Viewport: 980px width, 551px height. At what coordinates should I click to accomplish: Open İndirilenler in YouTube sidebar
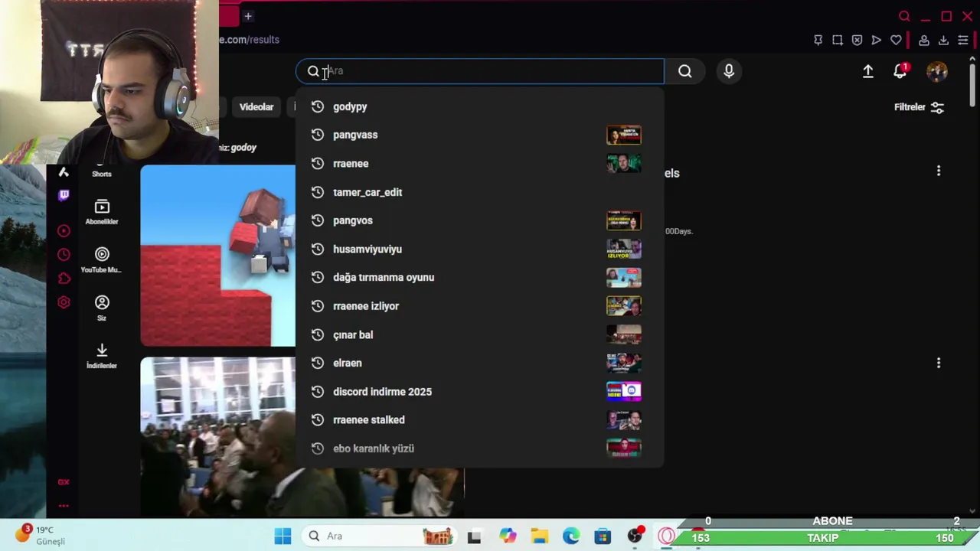[102, 356]
